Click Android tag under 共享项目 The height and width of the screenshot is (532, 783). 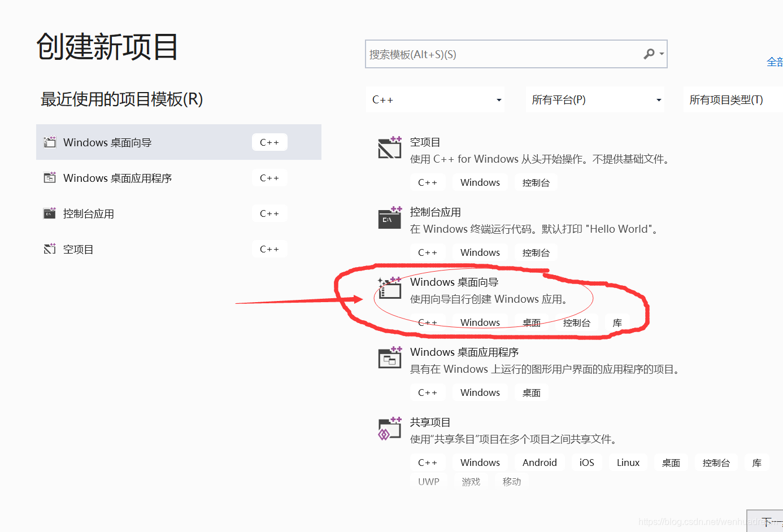(x=540, y=463)
